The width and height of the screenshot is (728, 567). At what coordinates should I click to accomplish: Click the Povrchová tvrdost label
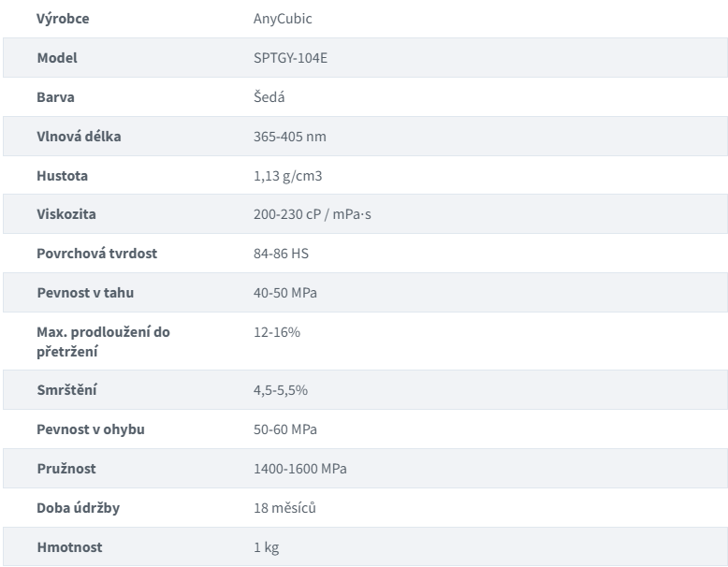tap(96, 254)
